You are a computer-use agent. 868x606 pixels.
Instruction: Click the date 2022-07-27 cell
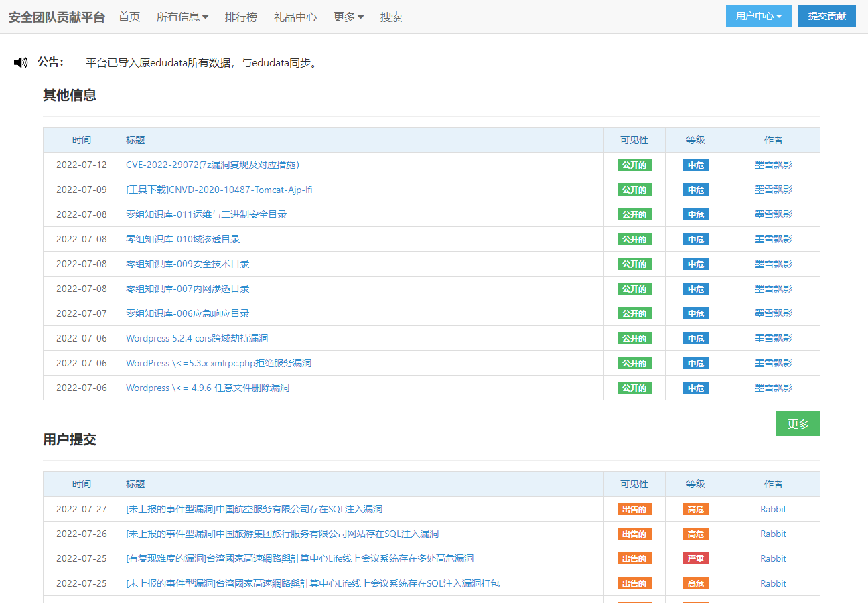click(x=82, y=509)
